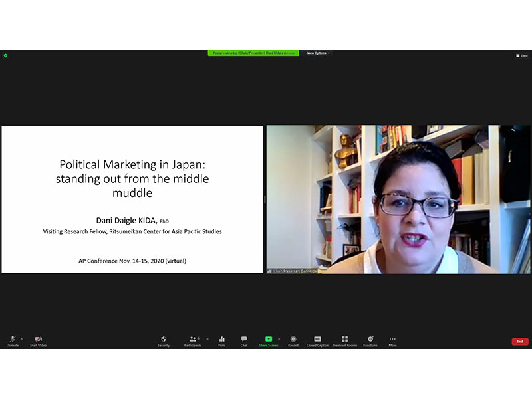Open the Reactions menu
The height and width of the screenshot is (399, 532).
point(370,340)
